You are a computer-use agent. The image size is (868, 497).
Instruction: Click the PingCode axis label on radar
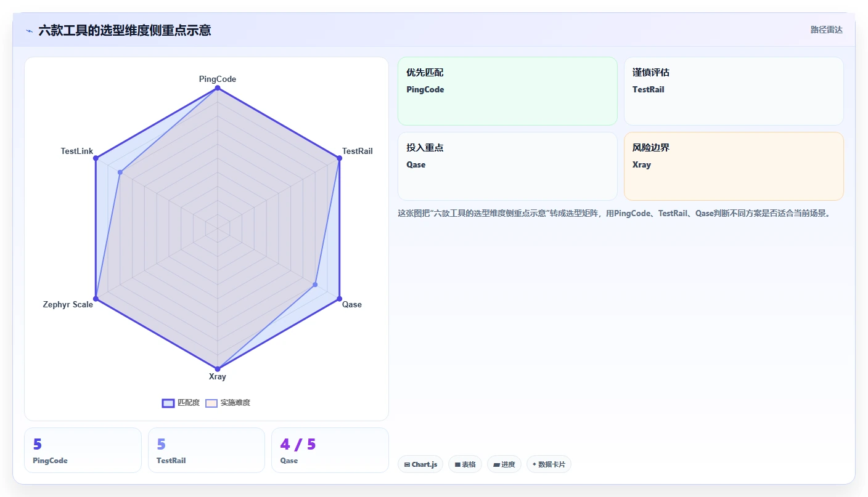218,79
